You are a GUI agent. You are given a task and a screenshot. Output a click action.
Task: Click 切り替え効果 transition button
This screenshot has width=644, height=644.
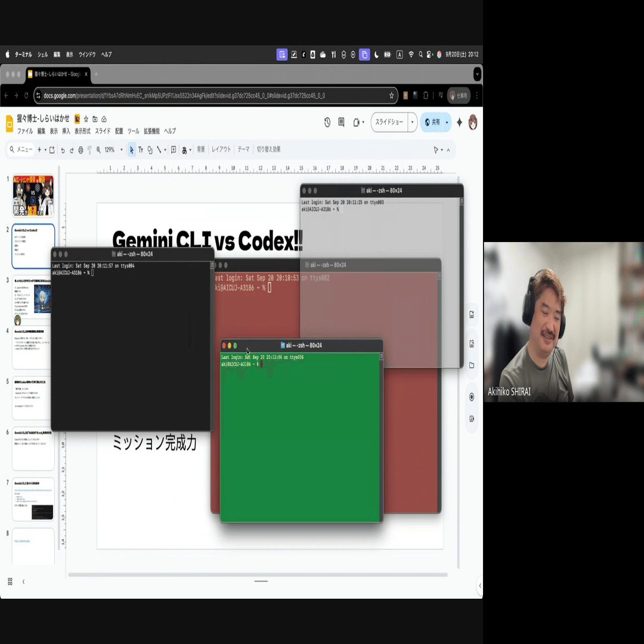click(268, 150)
